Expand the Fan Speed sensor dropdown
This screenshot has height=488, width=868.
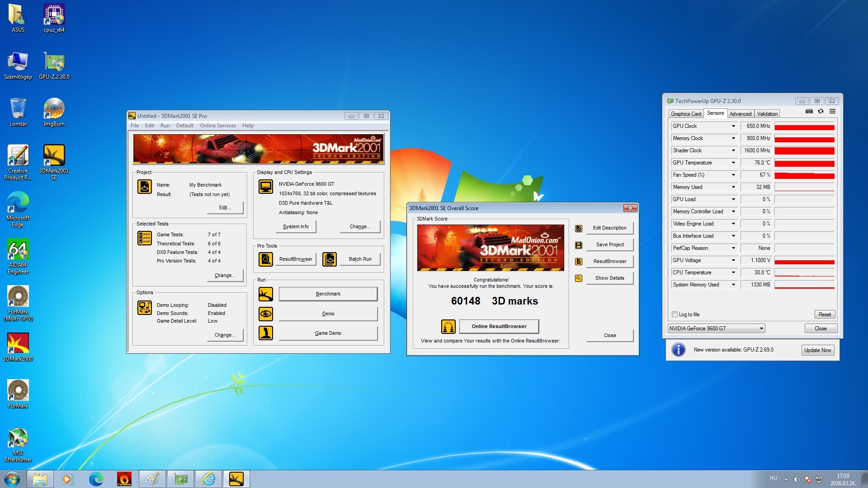pos(733,175)
